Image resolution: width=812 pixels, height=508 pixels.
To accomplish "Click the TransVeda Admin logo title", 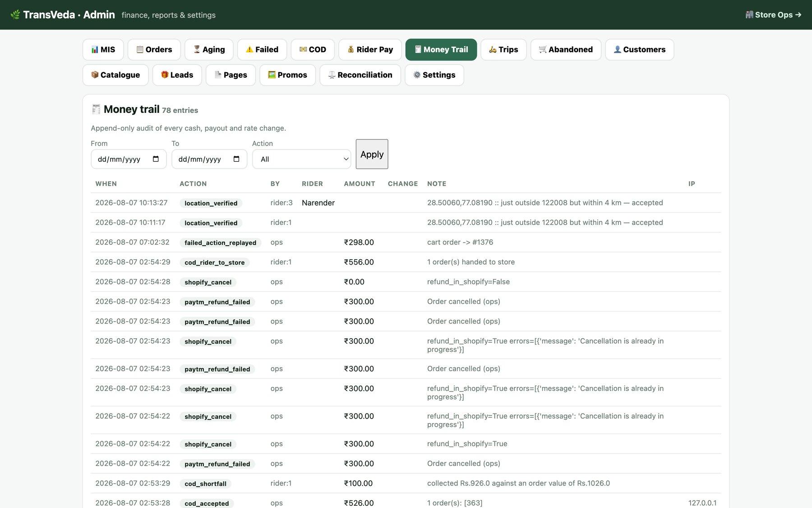I will [63, 15].
